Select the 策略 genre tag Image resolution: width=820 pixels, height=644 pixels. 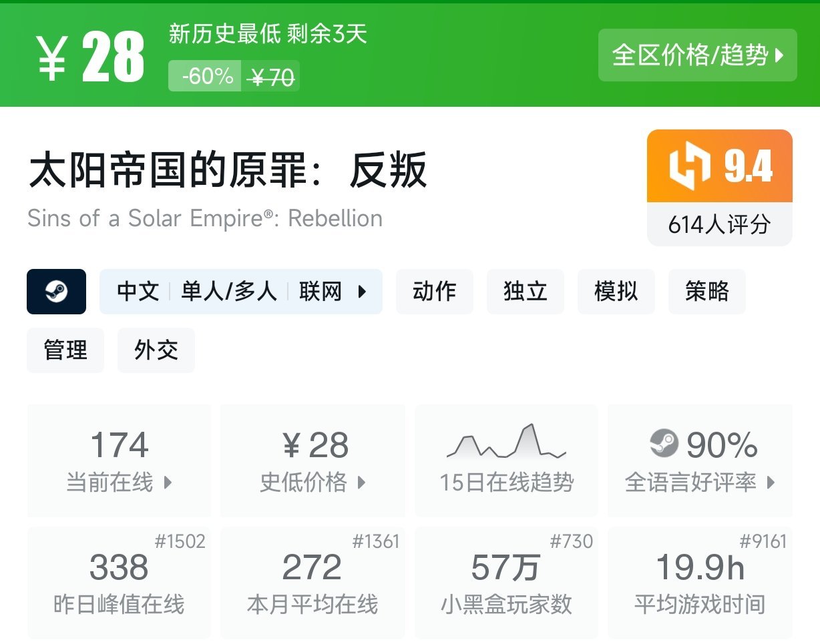click(706, 292)
